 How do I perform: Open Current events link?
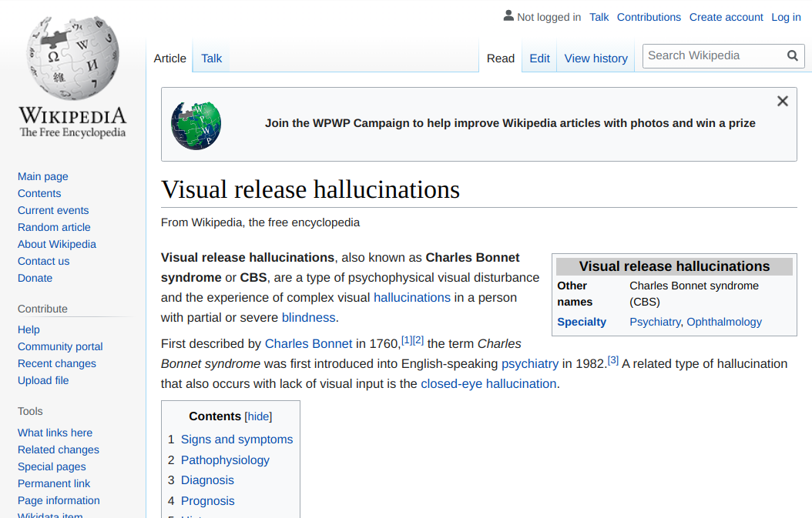click(x=53, y=211)
